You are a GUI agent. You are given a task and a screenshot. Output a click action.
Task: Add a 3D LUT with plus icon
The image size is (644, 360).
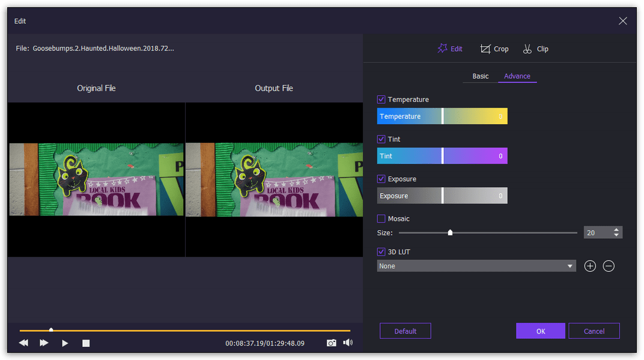tap(590, 266)
